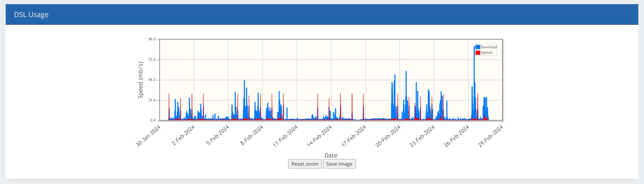The image size is (644, 184).
Task: Click the 8-Feb-2024 date axis label
Action: pyautogui.click(x=252, y=135)
